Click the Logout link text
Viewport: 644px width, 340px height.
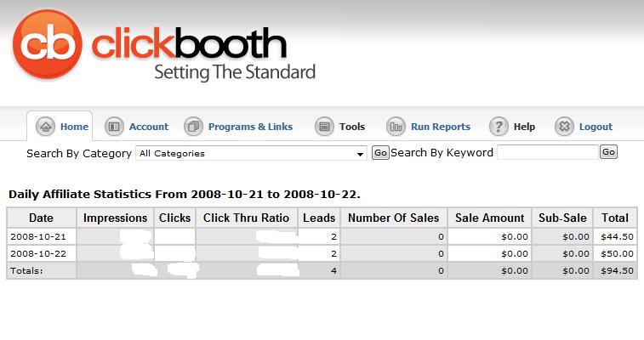pos(596,127)
